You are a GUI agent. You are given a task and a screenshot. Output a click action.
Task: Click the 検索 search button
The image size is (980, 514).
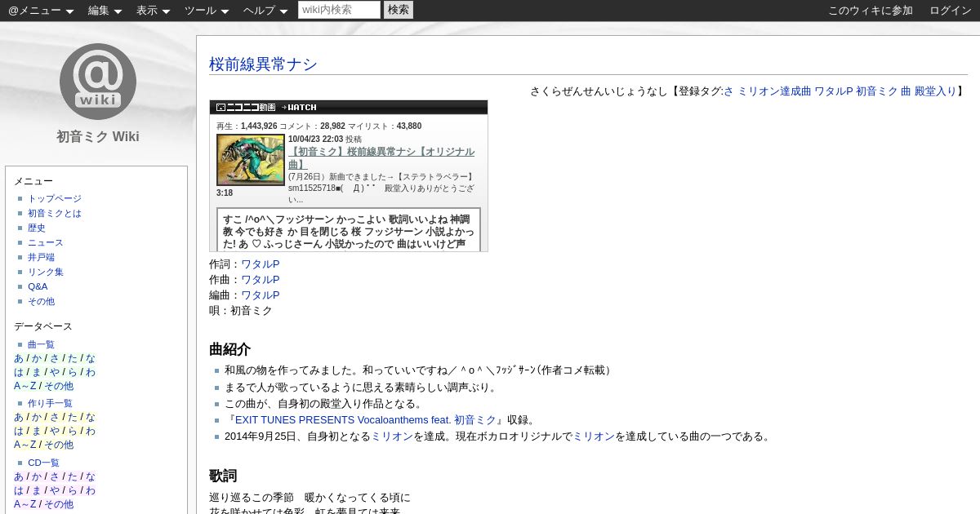pos(399,10)
